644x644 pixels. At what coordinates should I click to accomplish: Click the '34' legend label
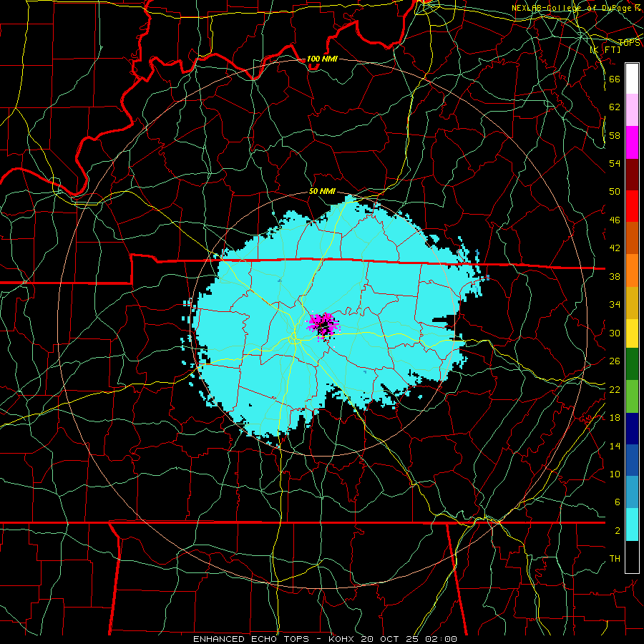click(x=615, y=304)
